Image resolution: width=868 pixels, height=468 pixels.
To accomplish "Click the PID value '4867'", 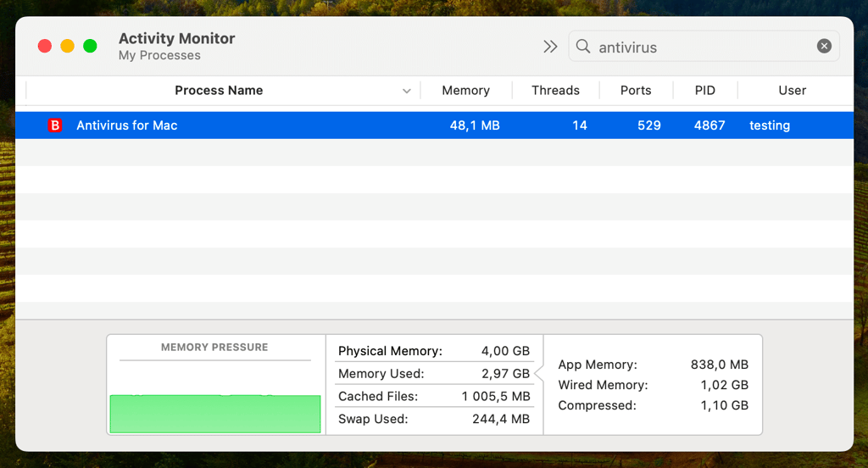I will 709,125.
